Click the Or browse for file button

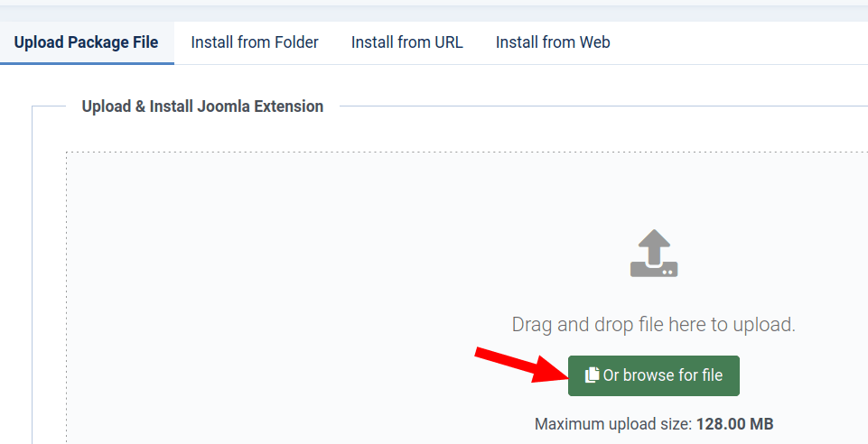click(654, 375)
